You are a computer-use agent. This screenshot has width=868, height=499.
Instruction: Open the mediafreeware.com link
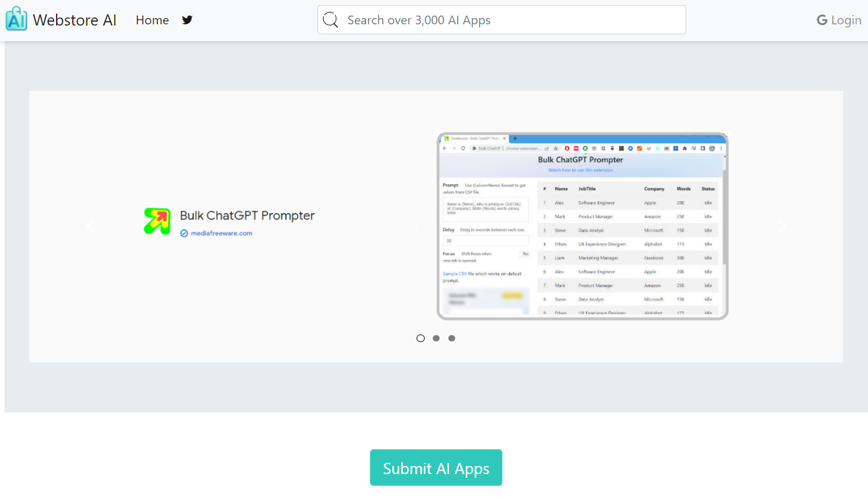(x=222, y=234)
